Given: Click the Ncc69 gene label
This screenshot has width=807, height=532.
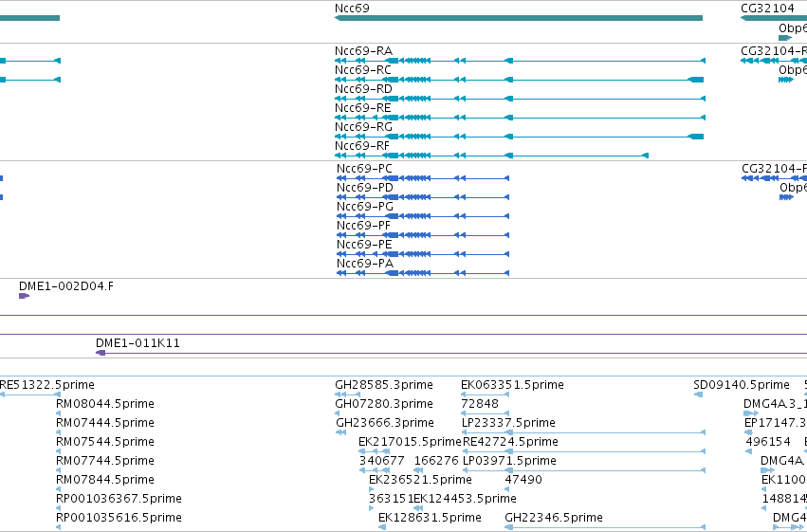Looking at the screenshot, I should pos(352,9).
